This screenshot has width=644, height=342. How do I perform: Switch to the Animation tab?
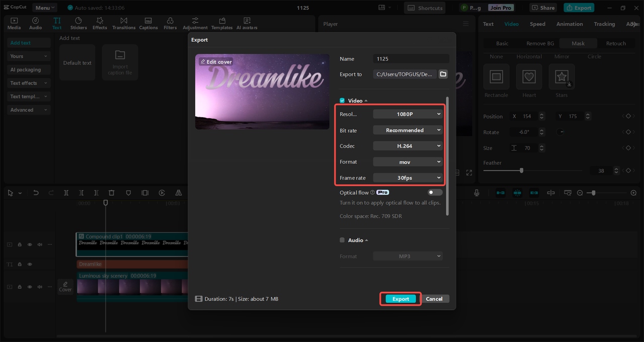click(x=570, y=24)
